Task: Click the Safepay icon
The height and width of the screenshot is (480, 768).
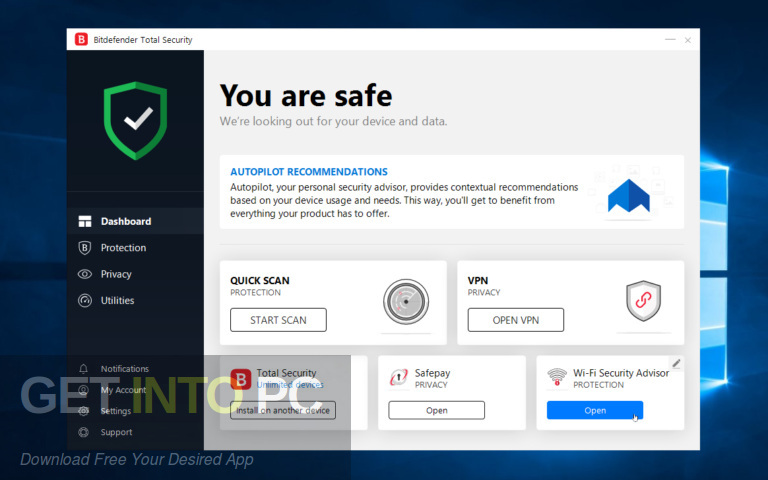Action: coord(399,378)
